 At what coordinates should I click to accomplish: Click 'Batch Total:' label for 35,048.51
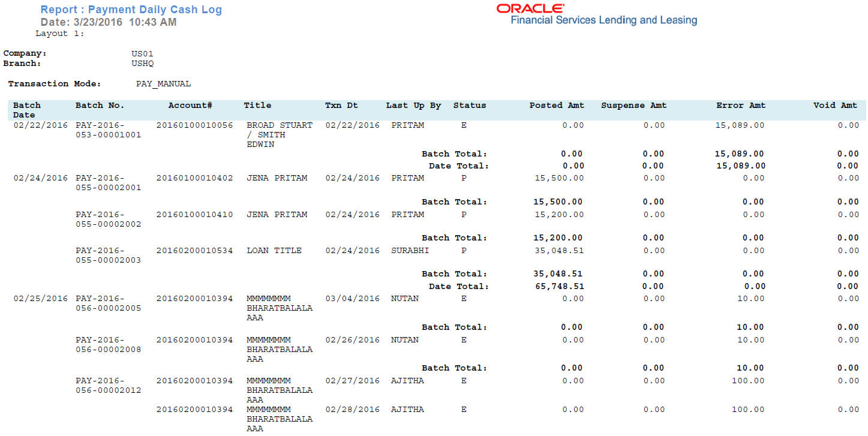(455, 273)
